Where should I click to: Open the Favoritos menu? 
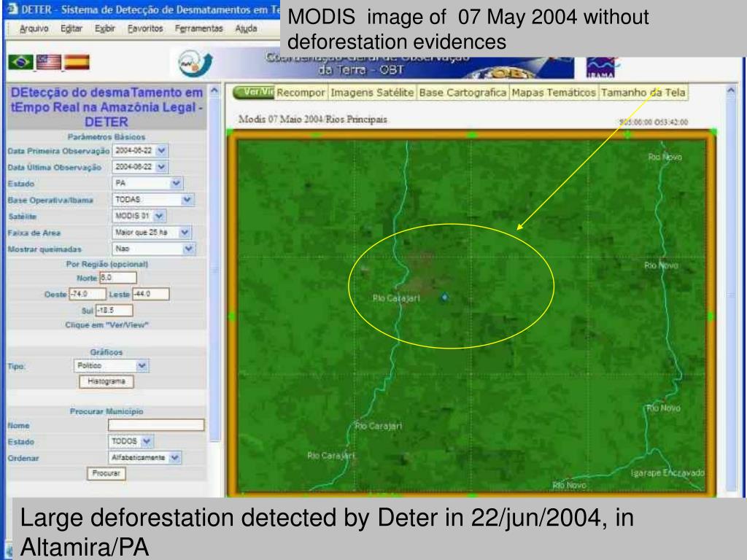[145, 28]
